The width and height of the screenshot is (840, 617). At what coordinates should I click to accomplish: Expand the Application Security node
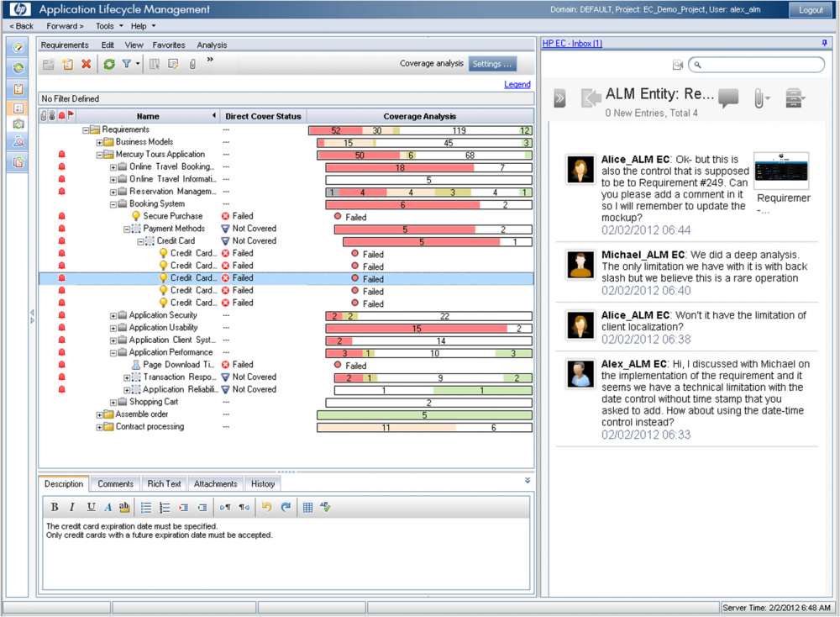coord(113,316)
